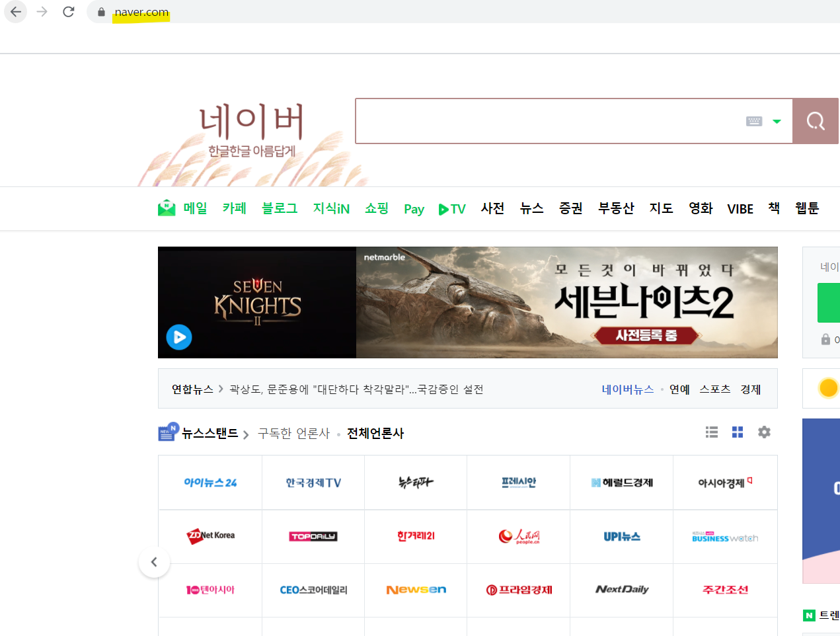Open 영화 navigation link
This screenshot has height=636, width=840.
click(701, 208)
